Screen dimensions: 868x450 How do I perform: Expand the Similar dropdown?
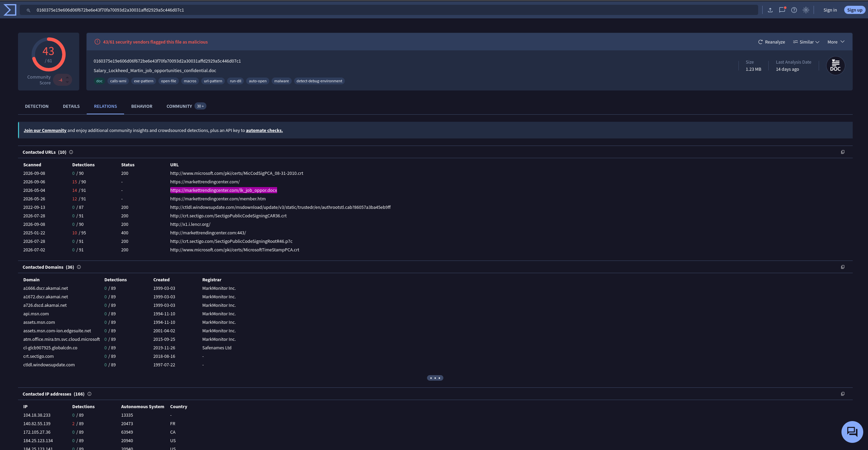pos(806,42)
